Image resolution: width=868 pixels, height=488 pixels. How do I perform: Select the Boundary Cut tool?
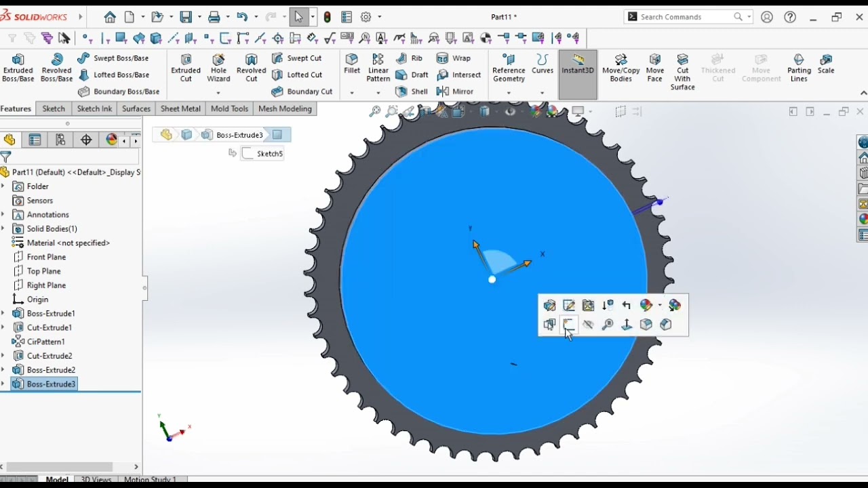point(302,91)
